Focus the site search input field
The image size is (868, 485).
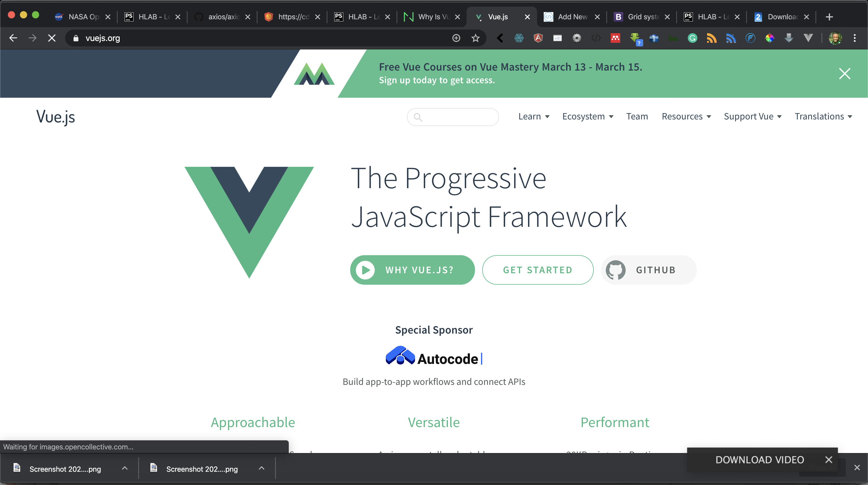(452, 117)
